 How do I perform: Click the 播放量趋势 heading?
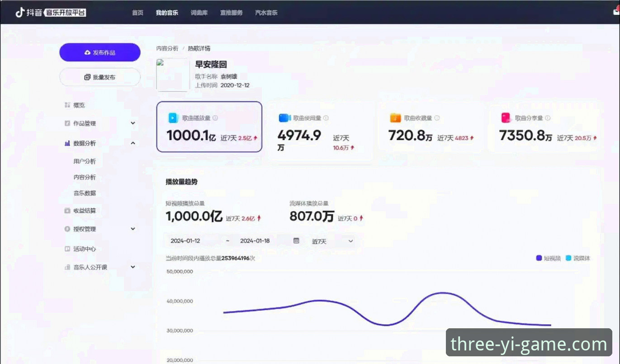[x=181, y=182]
